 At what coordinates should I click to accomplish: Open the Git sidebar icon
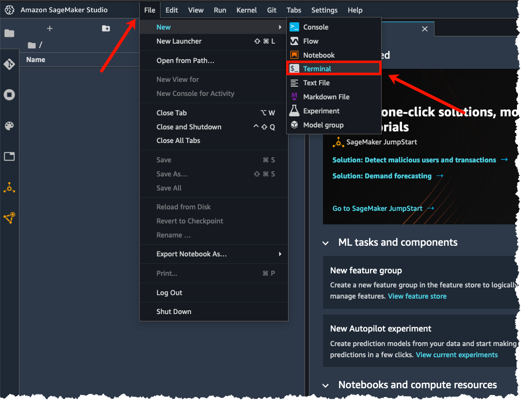[9, 64]
